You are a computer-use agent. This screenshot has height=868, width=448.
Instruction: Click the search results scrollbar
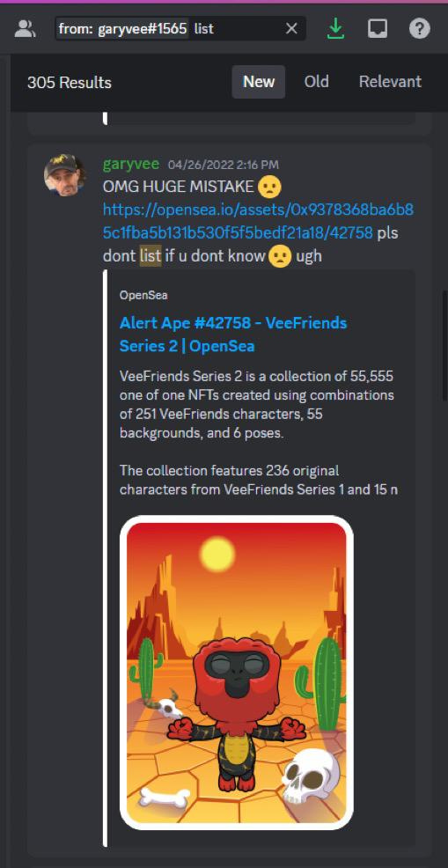[444, 346]
